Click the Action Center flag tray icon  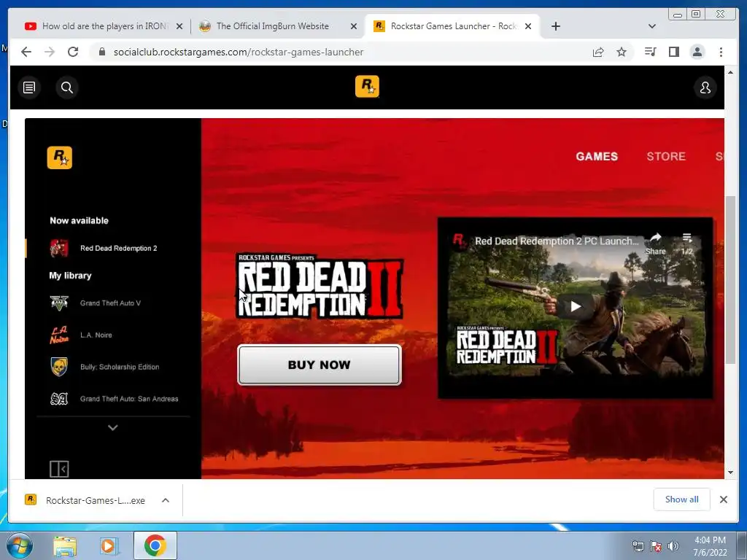coord(656,546)
